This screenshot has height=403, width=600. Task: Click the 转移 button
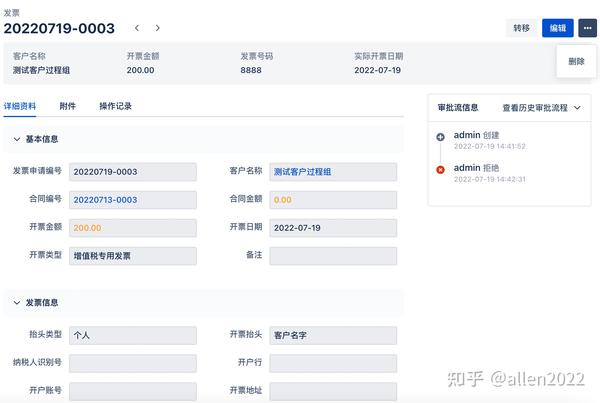521,28
